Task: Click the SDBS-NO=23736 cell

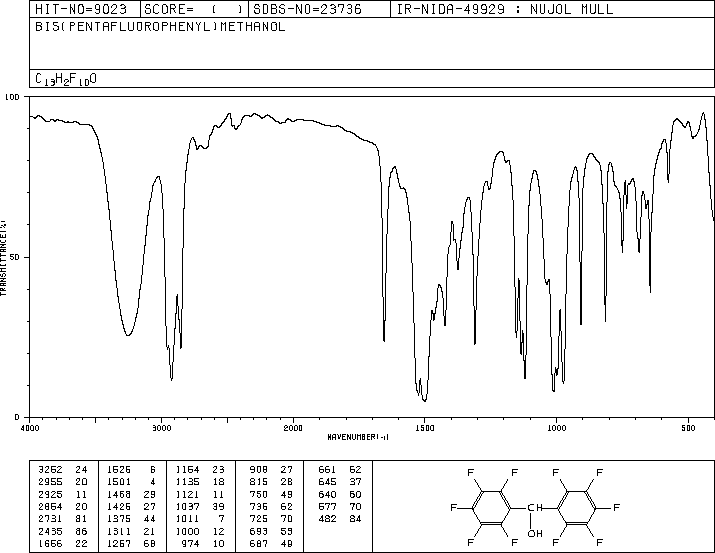Action: 319,9
